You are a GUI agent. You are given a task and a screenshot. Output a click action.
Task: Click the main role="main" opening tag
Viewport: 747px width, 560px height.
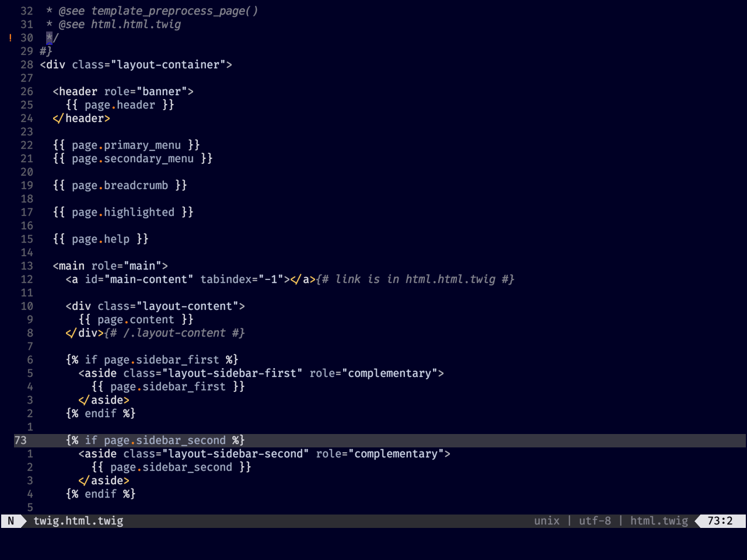click(x=110, y=266)
